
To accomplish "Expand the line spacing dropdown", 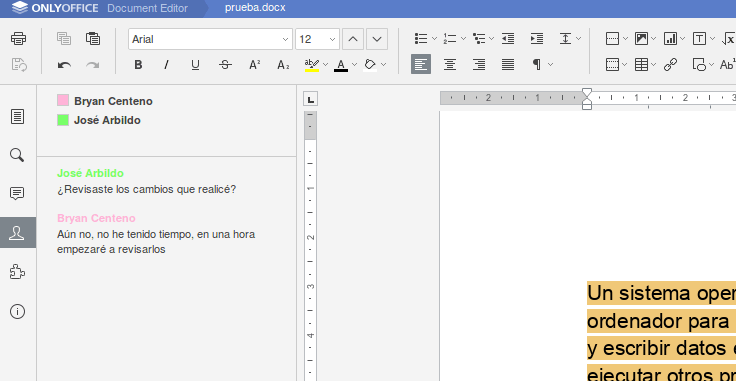I will 578,38.
